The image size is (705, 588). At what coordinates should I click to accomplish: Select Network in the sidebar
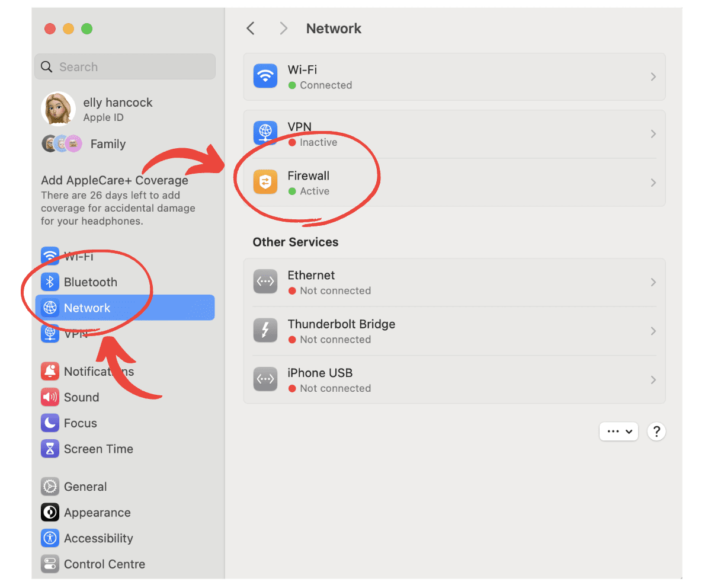point(125,308)
